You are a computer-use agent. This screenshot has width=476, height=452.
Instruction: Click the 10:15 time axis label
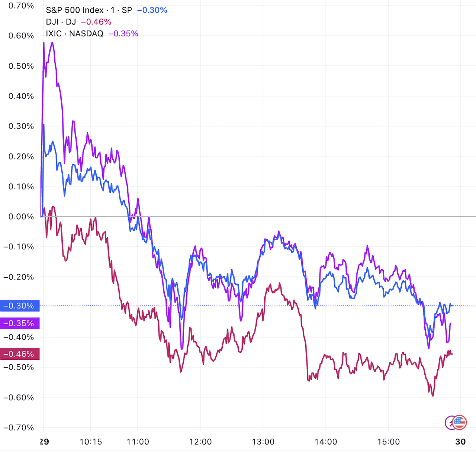(x=91, y=442)
